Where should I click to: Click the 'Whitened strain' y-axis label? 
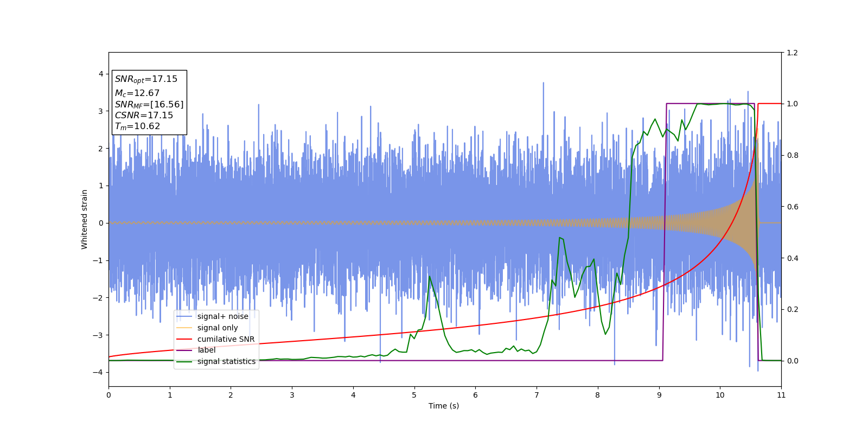tap(85, 219)
